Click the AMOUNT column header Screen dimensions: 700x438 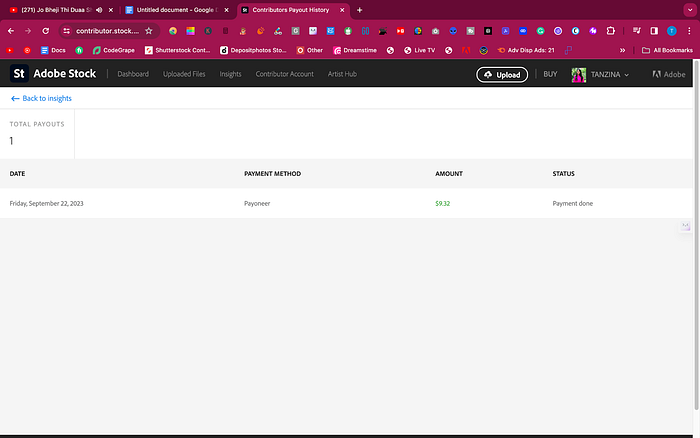pos(449,174)
